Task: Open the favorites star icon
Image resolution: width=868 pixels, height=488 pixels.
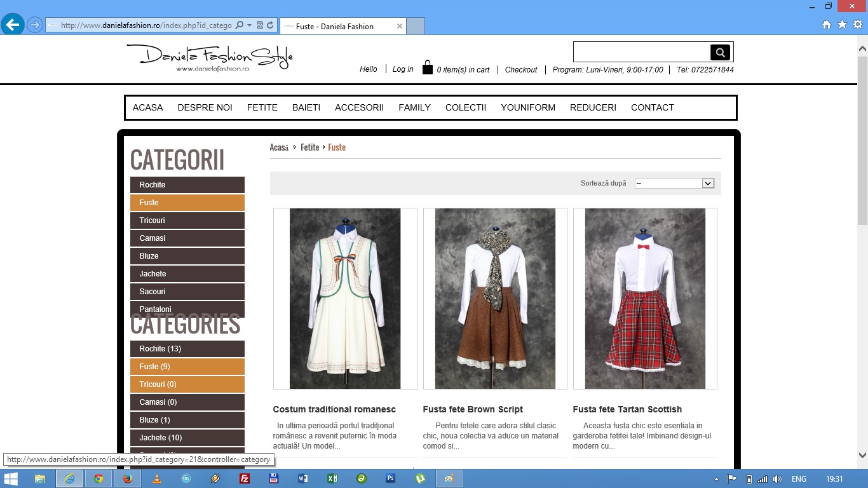Action: click(842, 25)
